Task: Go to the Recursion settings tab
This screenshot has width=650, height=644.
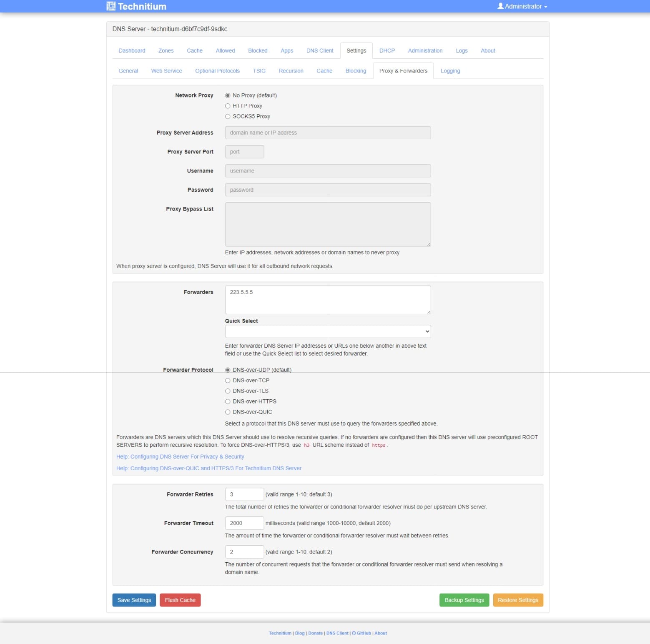Action: point(291,71)
